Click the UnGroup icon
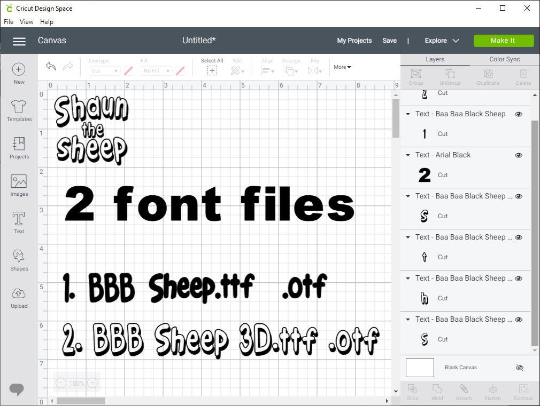 (450, 77)
